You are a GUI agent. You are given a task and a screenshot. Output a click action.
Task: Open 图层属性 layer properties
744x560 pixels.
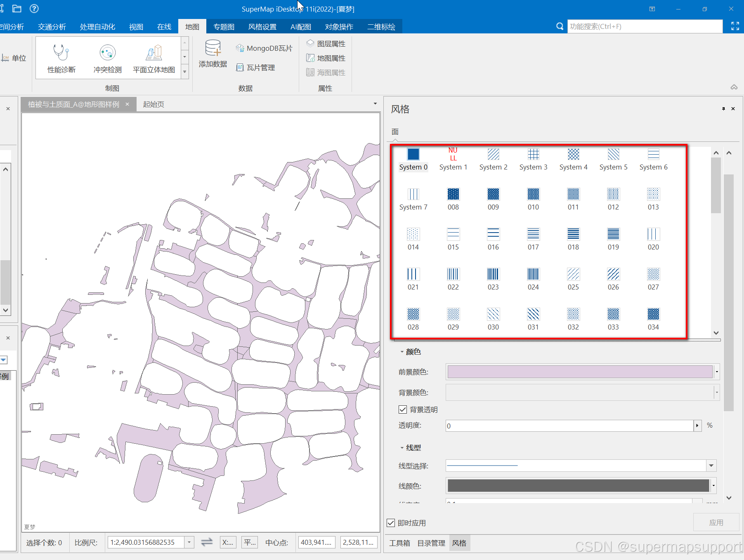point(326,44)
